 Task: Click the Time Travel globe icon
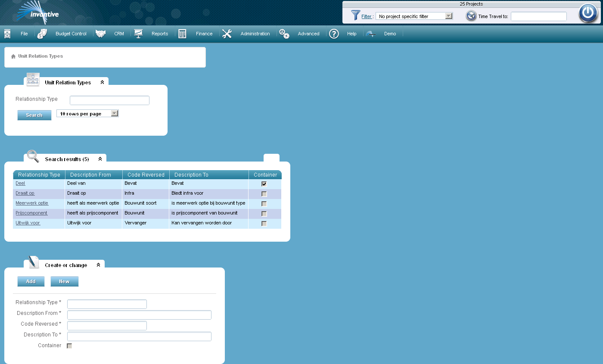coord(471,16)
